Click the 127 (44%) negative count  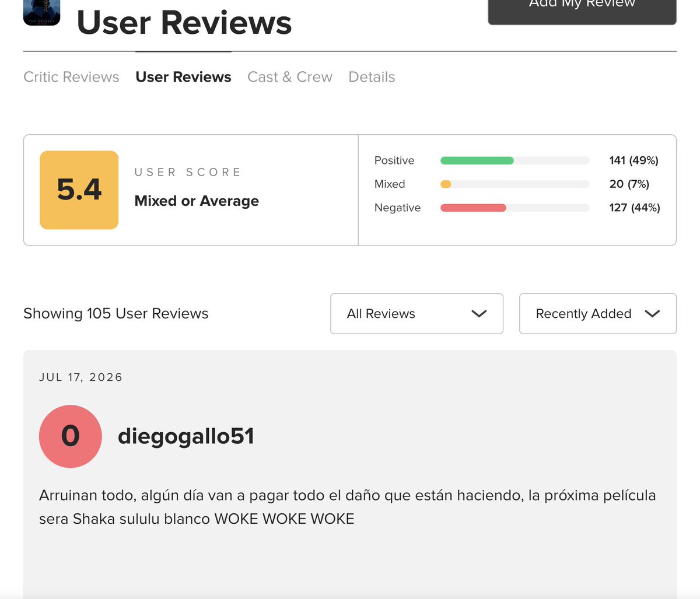pyautogui.click(x=635, y=208)
